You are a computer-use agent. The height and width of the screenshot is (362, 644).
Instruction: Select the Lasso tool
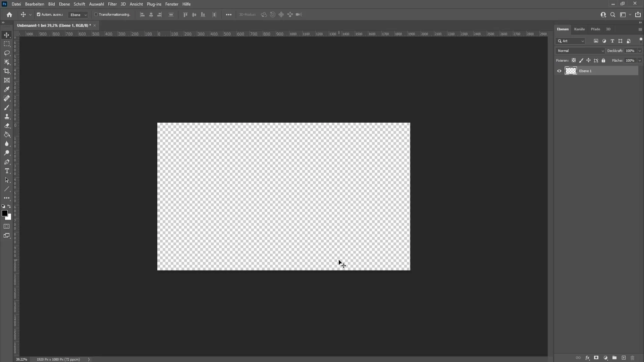(x=7, y=53)
